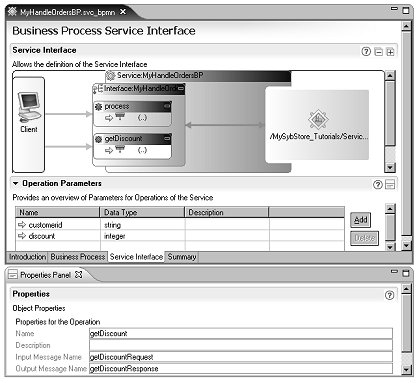The width and height of the screenshot is (417, 383).
Task: Open help for the Service Interface section
Action: [x=366, y=51]
